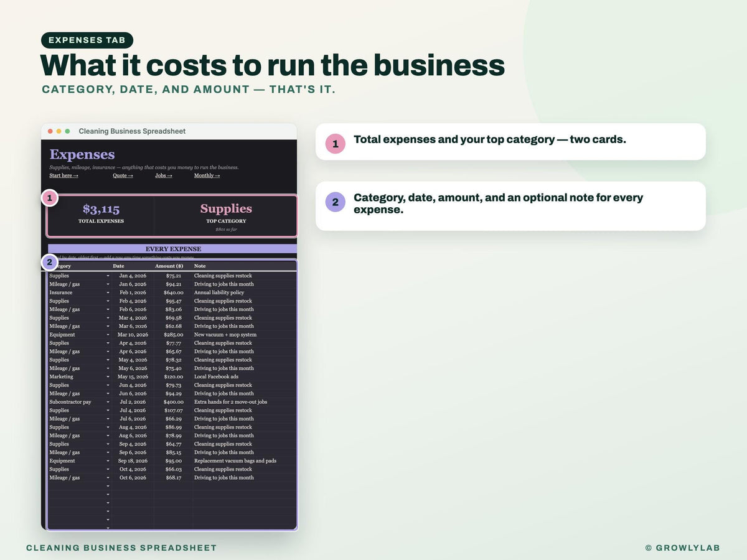Select the "Mar 6, 2026" date cell

tap(133, 326)
